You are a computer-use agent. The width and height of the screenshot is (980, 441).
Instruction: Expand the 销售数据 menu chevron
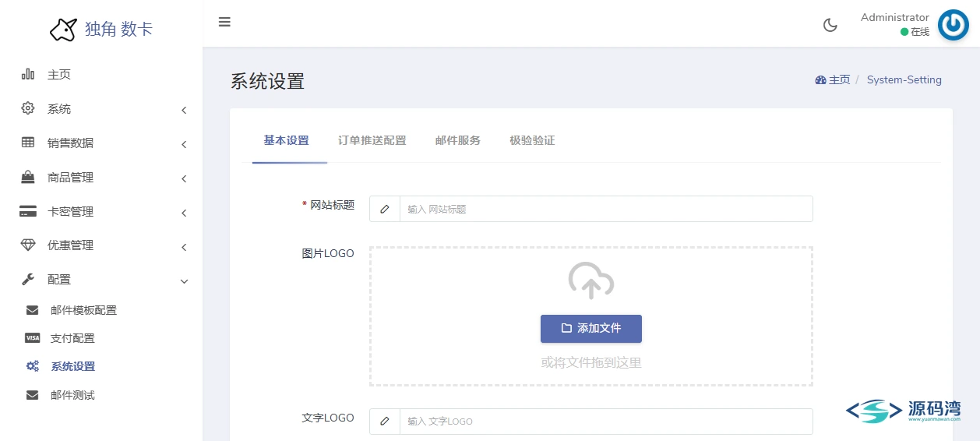[x=184, y=144]
